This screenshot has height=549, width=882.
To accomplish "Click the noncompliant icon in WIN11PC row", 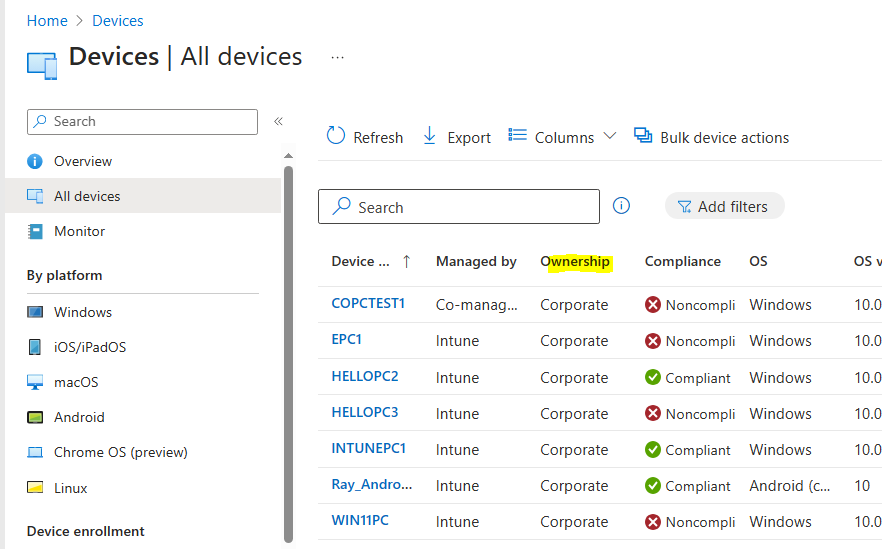I will 652,522.
